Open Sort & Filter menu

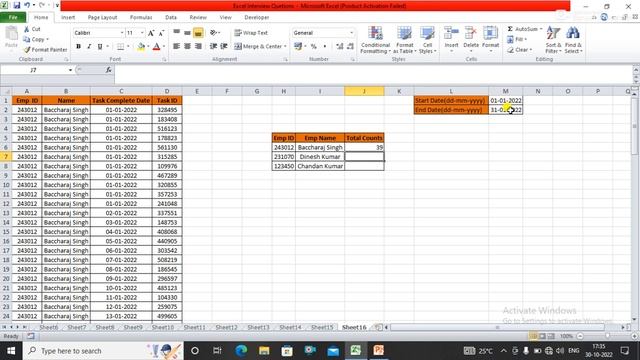point(553,40)
